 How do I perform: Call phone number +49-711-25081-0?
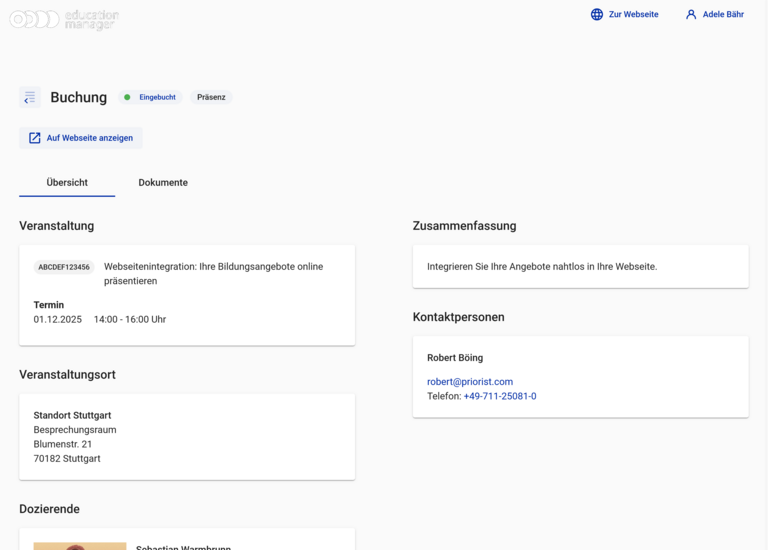[499, 396]
